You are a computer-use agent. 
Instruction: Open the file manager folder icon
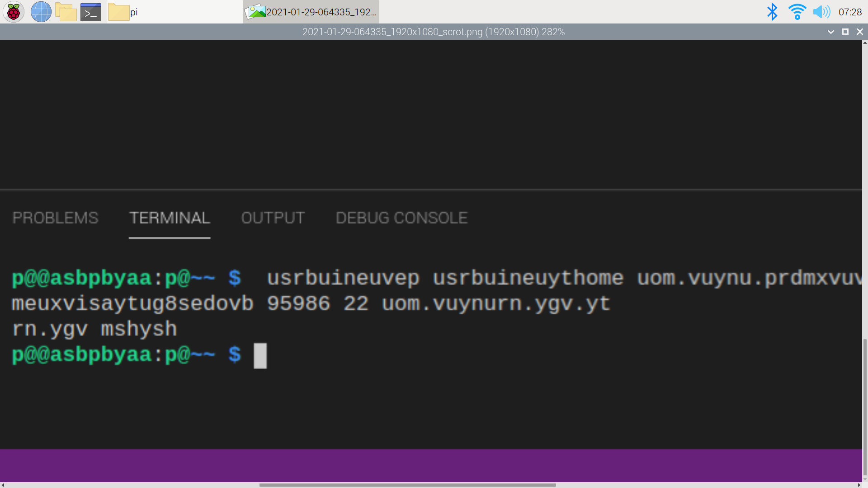[66, 12]
